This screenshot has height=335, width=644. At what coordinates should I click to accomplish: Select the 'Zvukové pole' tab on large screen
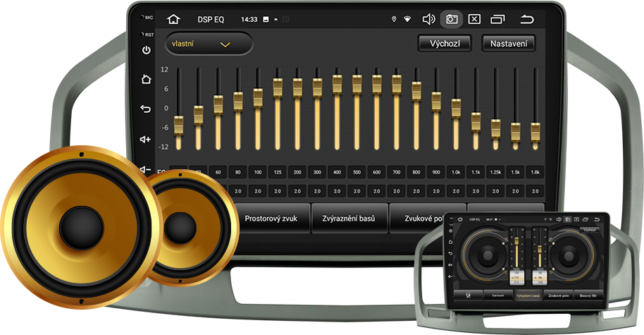[x=423, y=219]
